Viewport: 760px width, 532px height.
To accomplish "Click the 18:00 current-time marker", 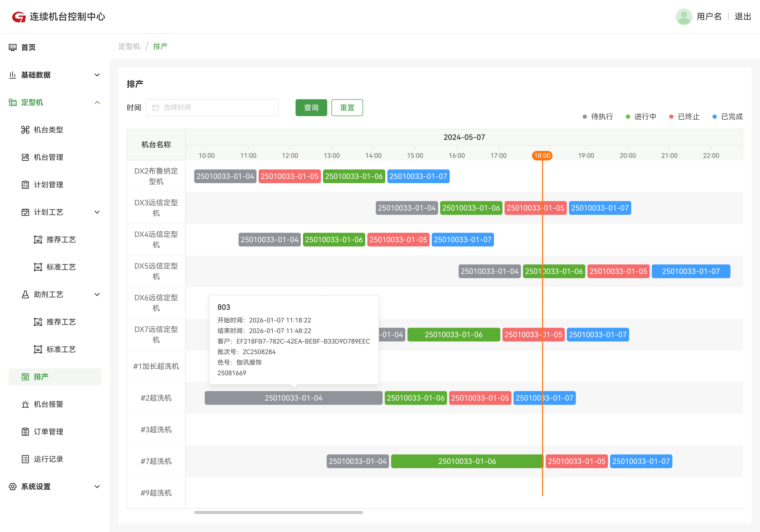I will point(542,156).
